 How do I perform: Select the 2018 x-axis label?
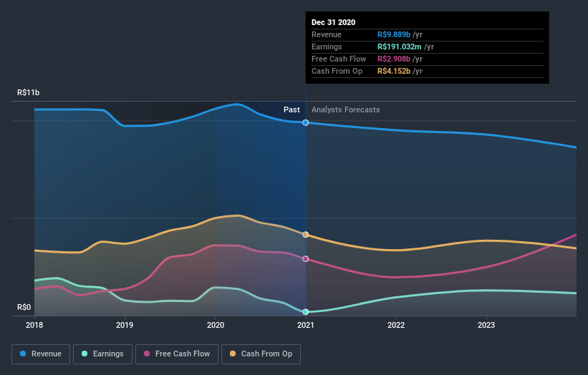34,325
